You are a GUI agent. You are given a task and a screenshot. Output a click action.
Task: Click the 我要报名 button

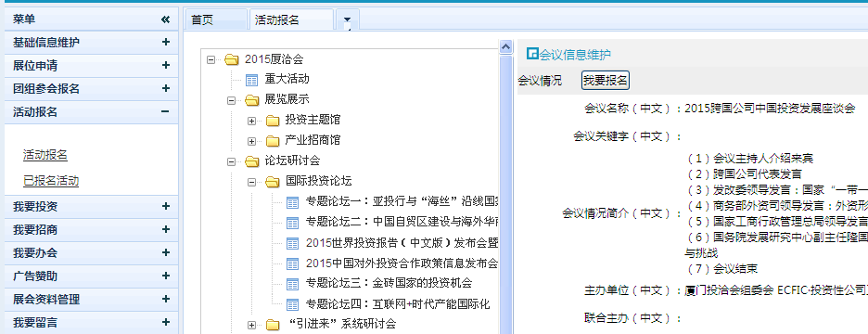click(x=605, y=81)
